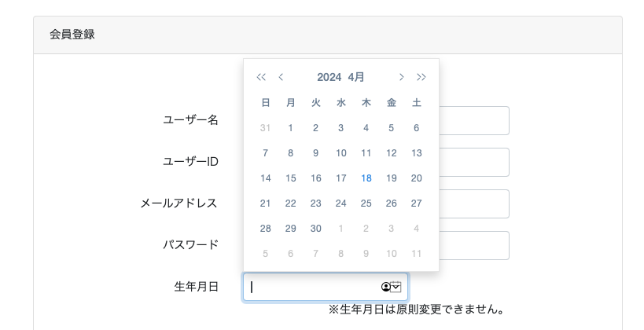Select May 11 in the last row

416,254
